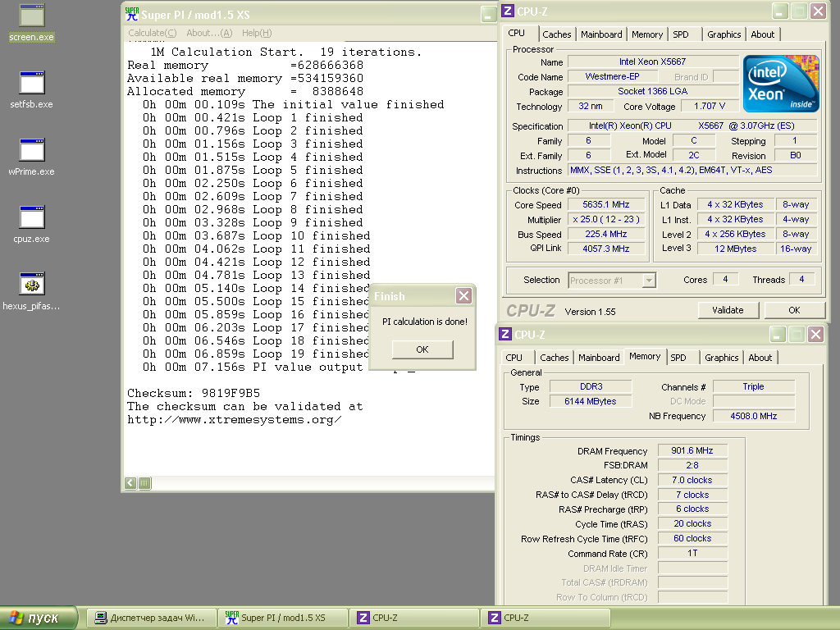Open the Help menu in Super PI
The width and height of the screenshot is (840, 630).
pyautogui.click(x=257, y=33)
